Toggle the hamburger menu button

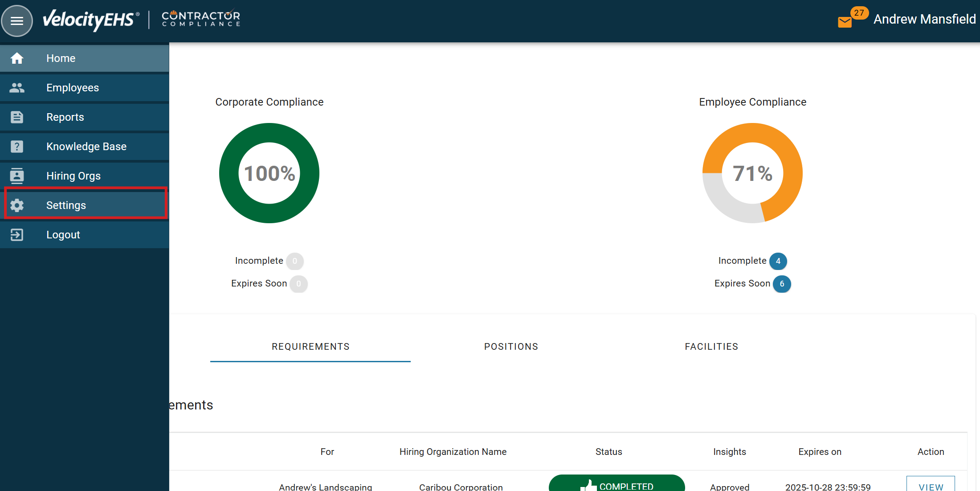pos(17,20)
